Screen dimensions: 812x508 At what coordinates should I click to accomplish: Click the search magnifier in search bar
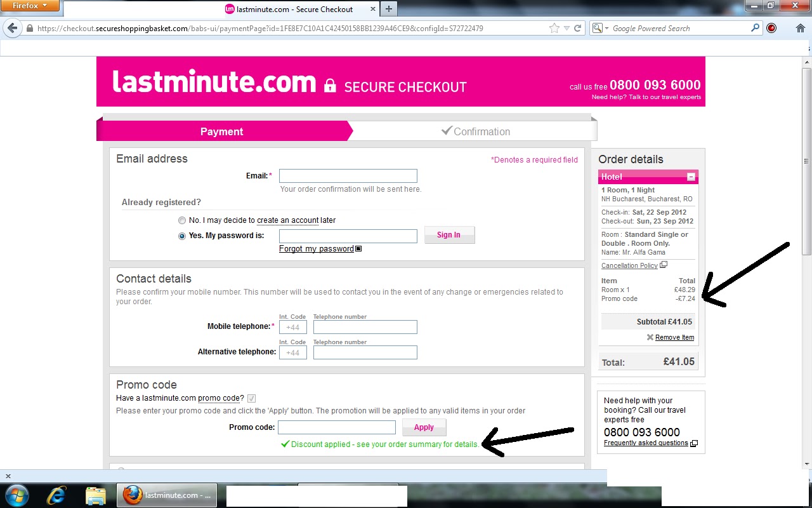click(755, 29)
